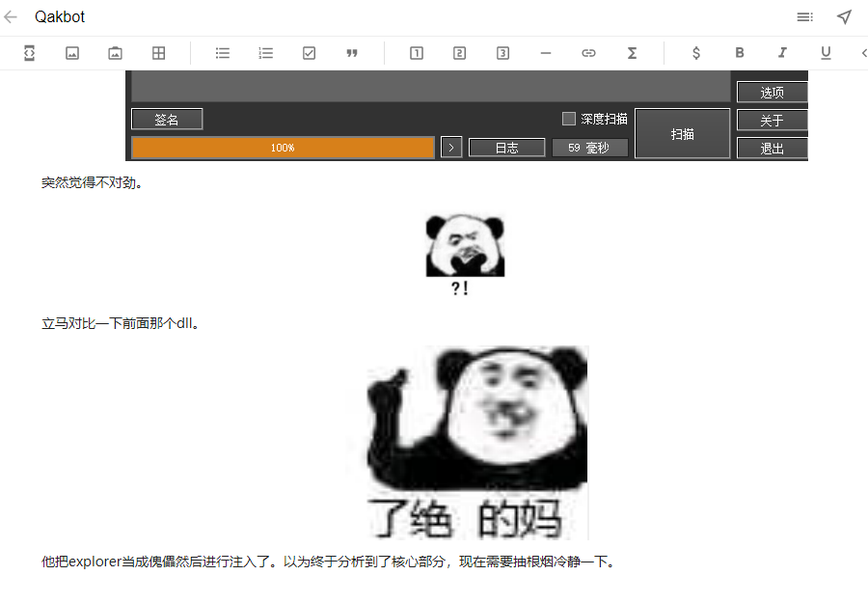868x603 pixels.
Task: Click the paragraph starting 他把explorer当成傀儡
Action: click(329, 562)
